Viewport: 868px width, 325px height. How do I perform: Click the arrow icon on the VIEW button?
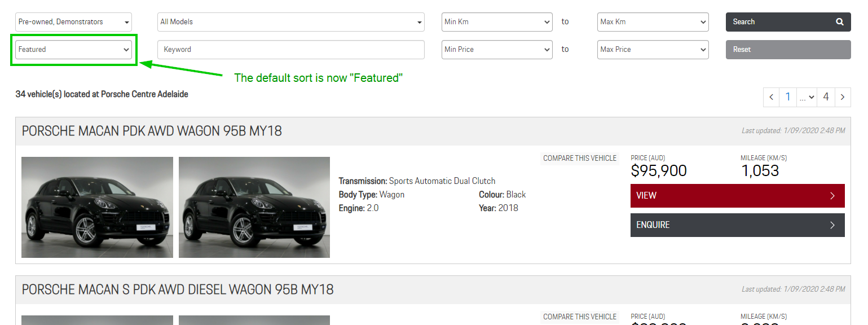click(832, 195)
